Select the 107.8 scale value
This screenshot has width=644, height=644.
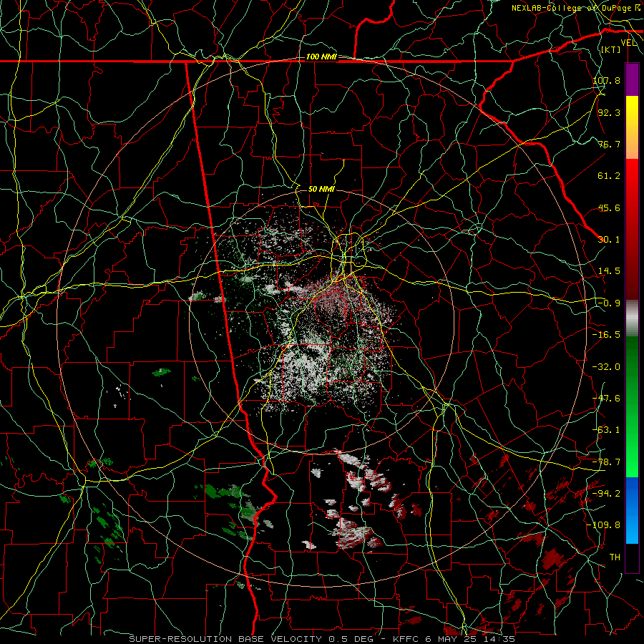[606, 80]
